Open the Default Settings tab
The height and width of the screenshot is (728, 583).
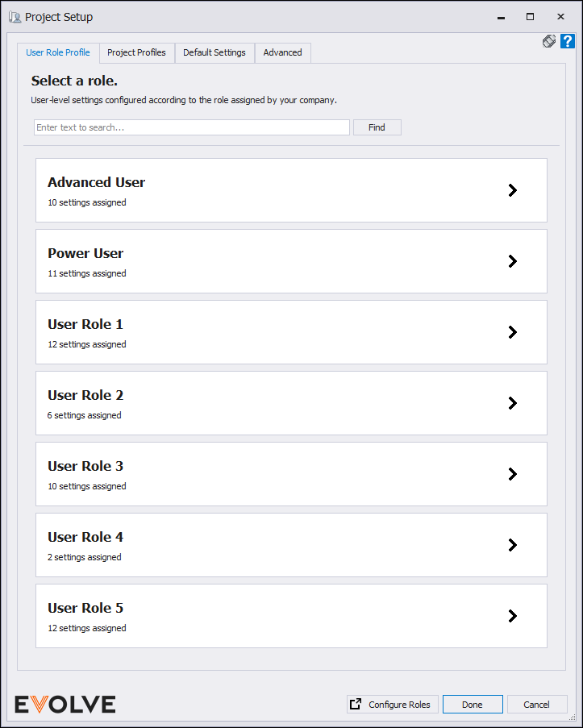coord(214,52)
